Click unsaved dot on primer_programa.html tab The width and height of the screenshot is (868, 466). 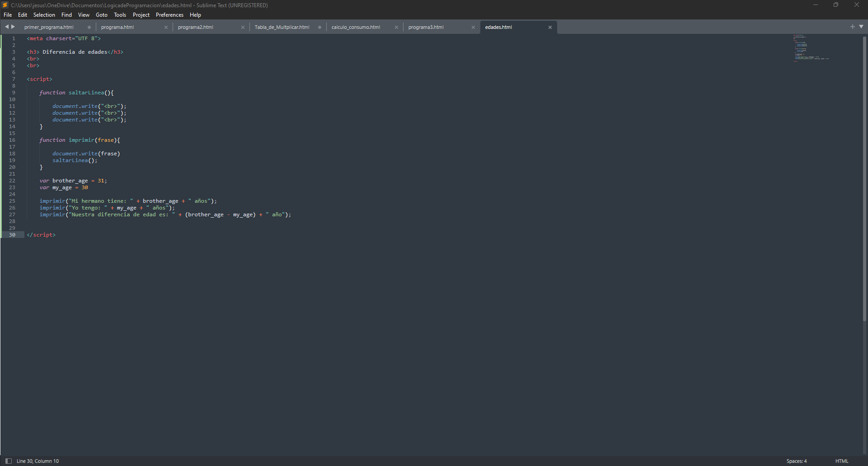click(89, 27)
